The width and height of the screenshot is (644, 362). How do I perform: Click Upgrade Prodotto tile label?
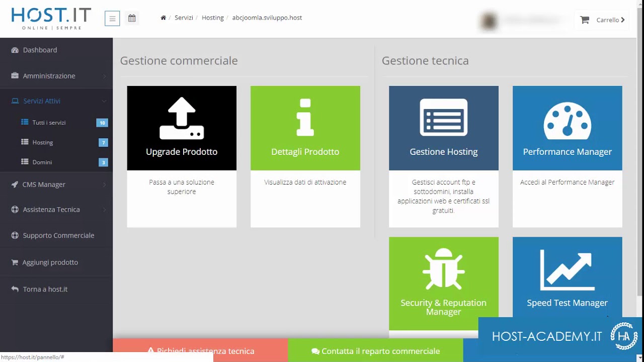coord(182,152)
